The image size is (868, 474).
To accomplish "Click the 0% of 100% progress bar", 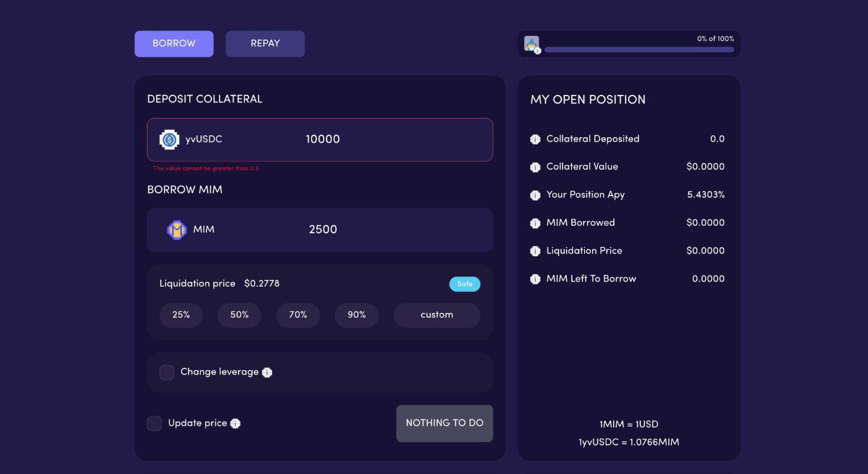I will pyautogui.click(x=639, y=50).
